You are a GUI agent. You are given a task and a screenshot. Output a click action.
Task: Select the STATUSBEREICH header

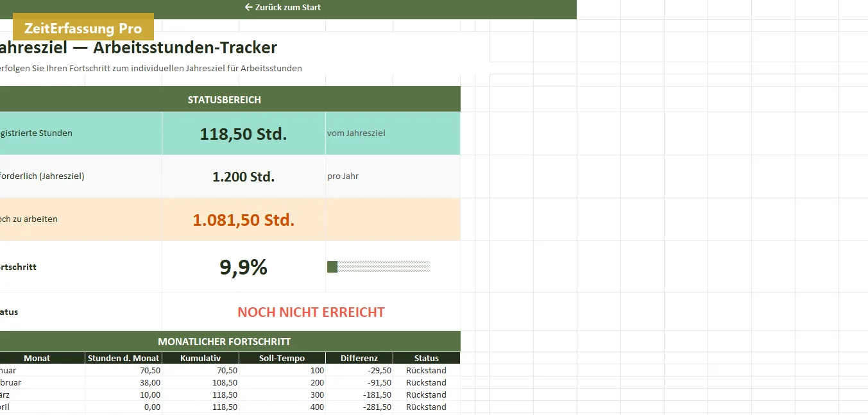point(224,99)
